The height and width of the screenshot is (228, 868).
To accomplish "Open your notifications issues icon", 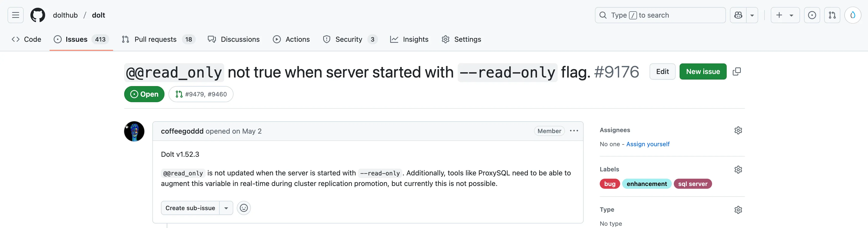I will click(812, 15).
